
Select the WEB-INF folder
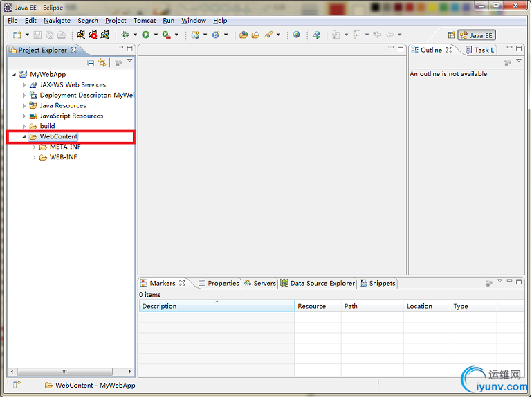coord(63,157)
